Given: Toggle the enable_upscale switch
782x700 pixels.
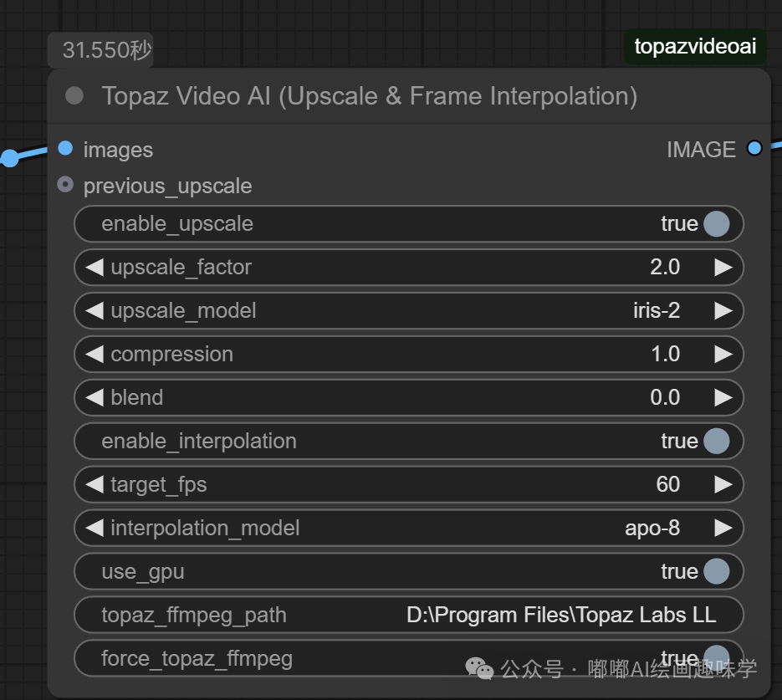Looking at the screenshot, I should tap(717, 224).
